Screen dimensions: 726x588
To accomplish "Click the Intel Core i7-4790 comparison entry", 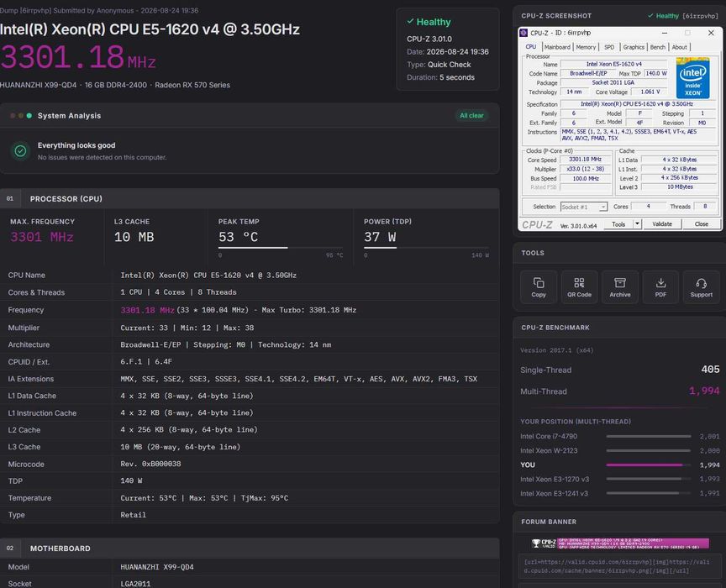I will (x=619, y=436).
